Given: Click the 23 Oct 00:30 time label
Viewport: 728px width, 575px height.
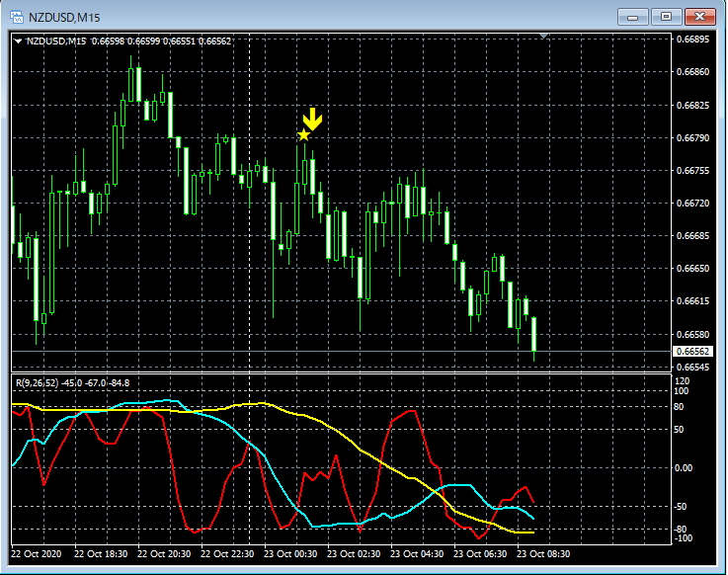Looking at the screenshot, I should [x=290, y=553].
